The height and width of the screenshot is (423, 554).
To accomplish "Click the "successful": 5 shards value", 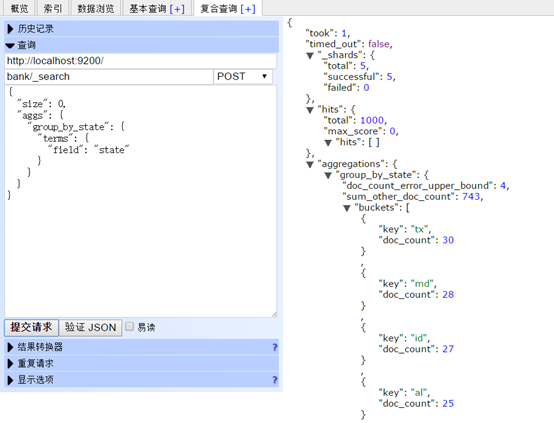I will click(389, 77).
